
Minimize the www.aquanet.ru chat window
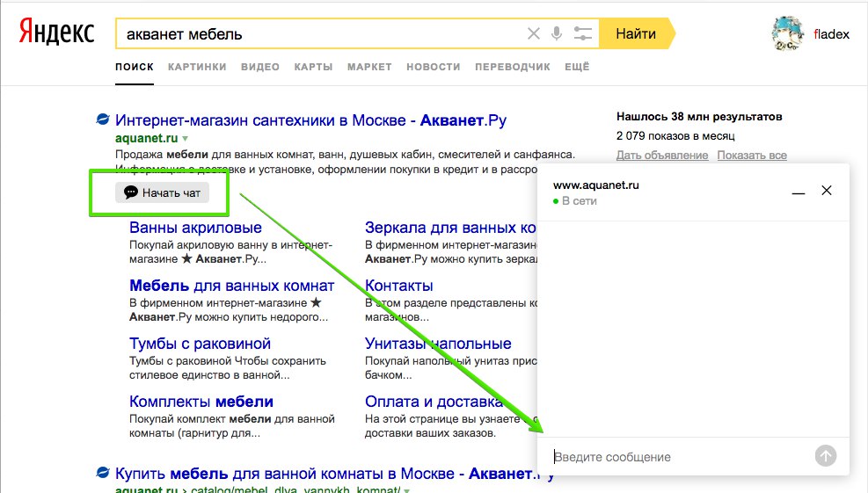[799, 192]
